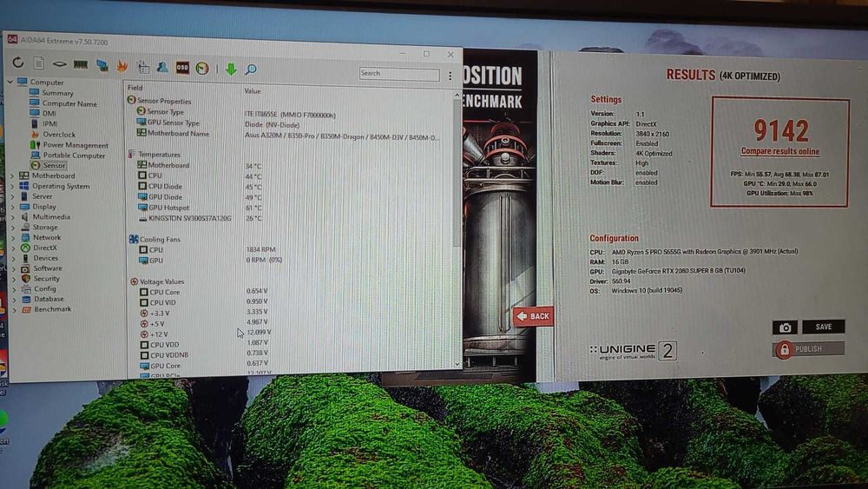Open the Security tree category
This screenshot has height=489, width=868.
(x=47, y=279)
